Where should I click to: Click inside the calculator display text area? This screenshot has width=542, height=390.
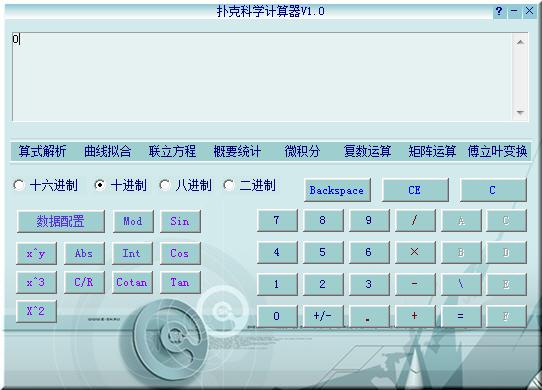tap(262, 77)
